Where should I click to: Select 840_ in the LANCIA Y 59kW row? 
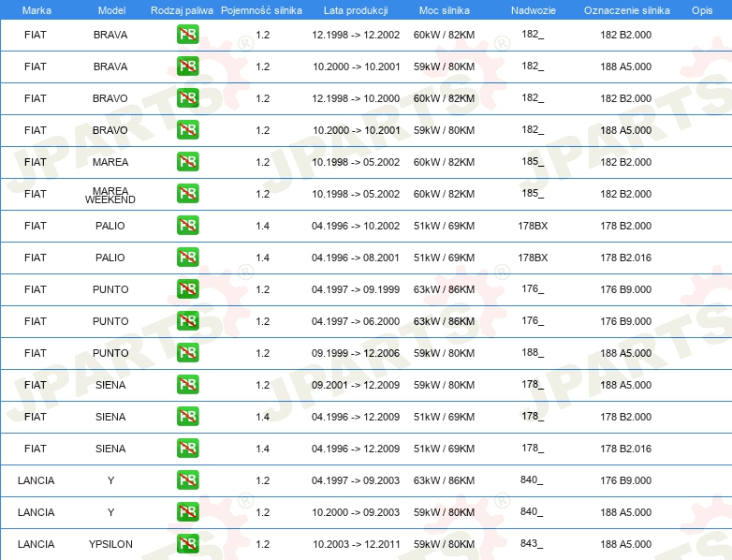532,512
